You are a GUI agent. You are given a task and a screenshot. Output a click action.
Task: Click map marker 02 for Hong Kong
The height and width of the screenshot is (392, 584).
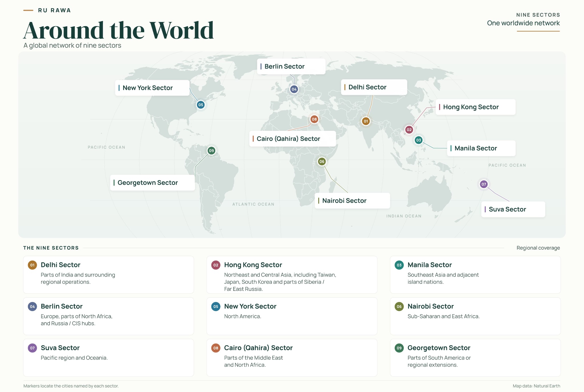point(409,130)
